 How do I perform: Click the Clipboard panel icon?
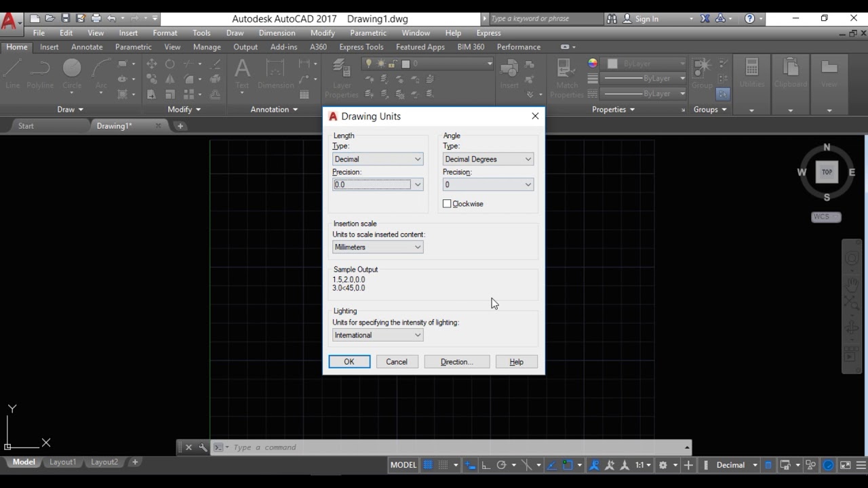pos(790,73)
